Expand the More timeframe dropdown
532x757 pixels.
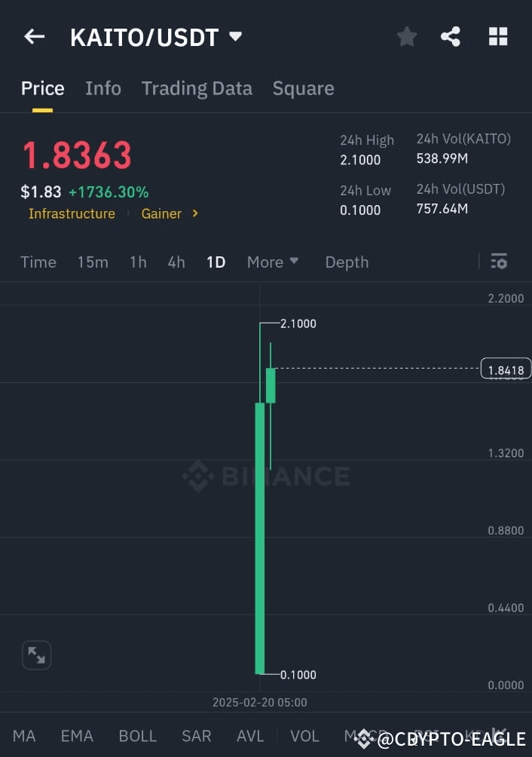272,262
